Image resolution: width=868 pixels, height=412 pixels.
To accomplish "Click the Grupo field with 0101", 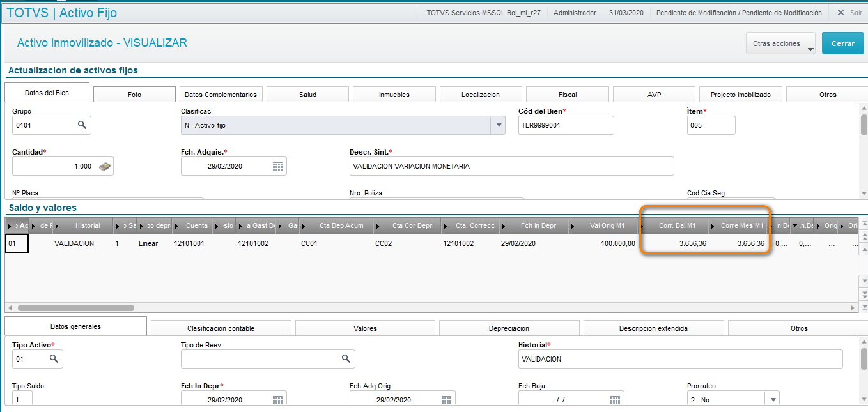I will [x=52, y=125].
